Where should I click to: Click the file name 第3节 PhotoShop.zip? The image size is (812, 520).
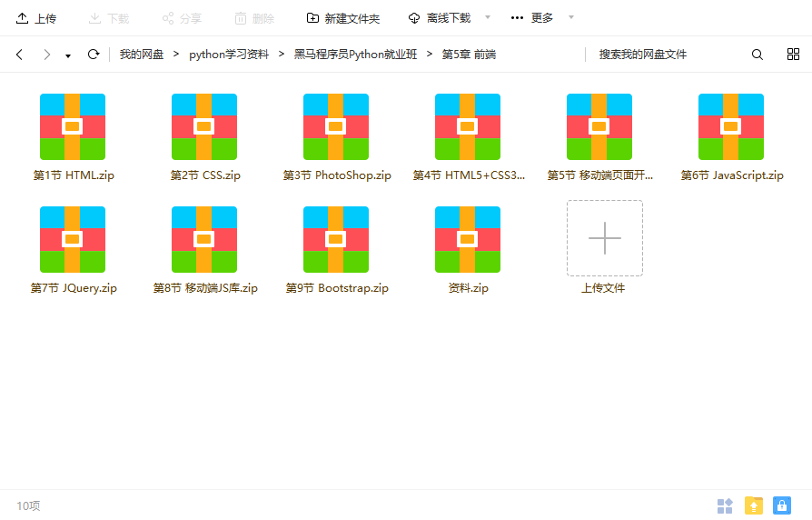pyautogui.click(x=337, y=175)
